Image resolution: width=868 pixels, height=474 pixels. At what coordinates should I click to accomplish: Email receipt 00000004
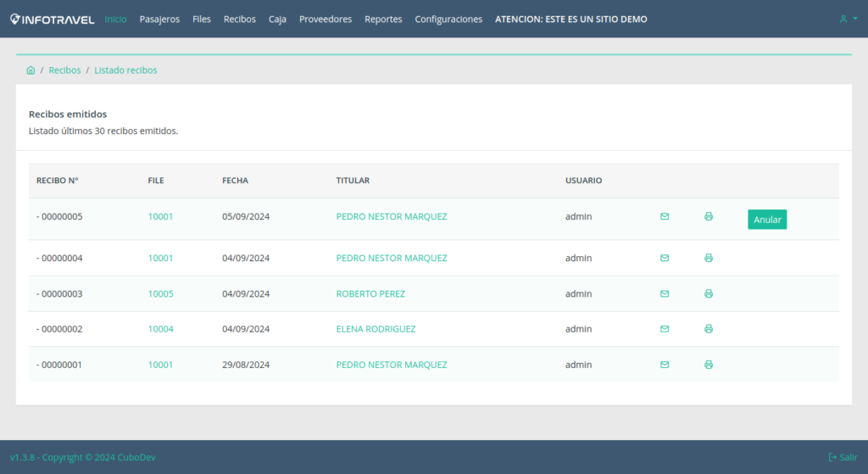coord(665,258)
